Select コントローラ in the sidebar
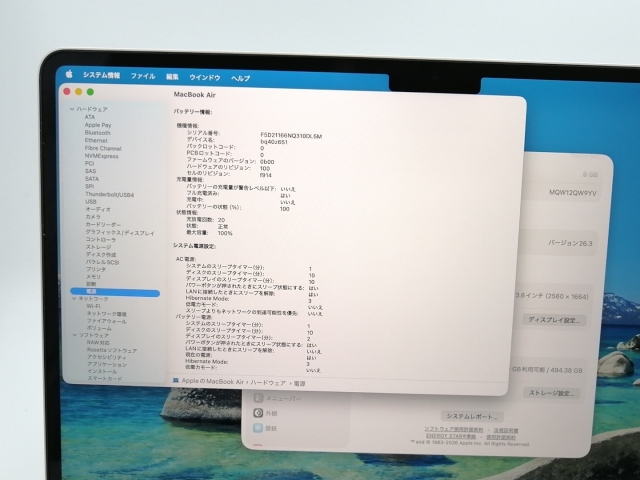The height and width of the screenshot is (480, 640). (101, 240)
